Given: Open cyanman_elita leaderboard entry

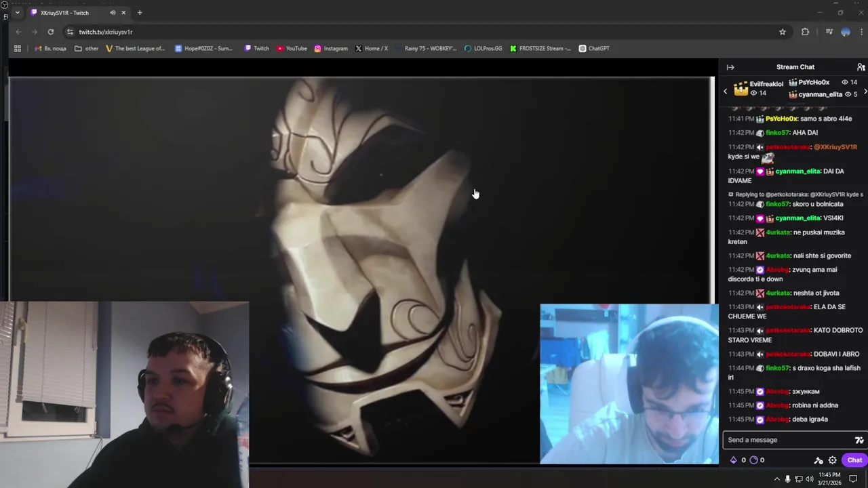Looking at the screenshot, I should [823, 94].
